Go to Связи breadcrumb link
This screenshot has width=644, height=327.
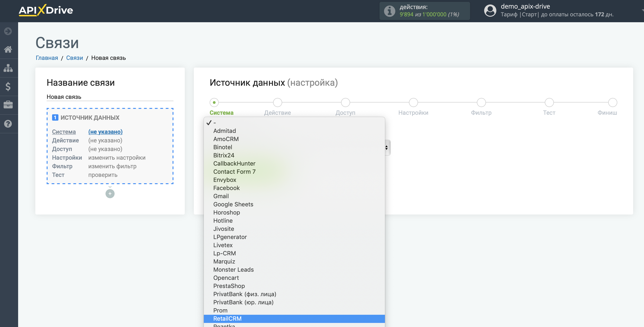tap(74, 58)
